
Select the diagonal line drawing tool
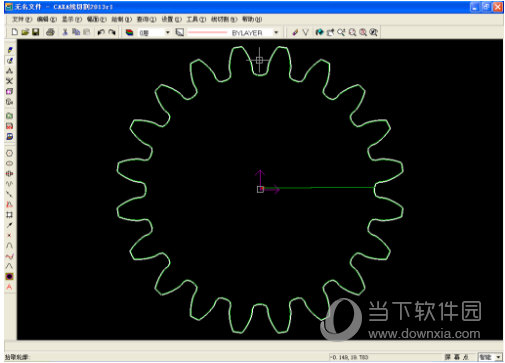(x=9, y=194)
